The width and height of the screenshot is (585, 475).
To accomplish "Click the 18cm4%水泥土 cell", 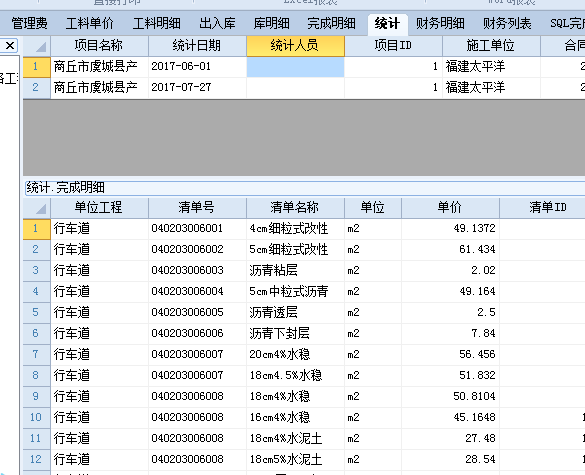I will coord(295,438).
